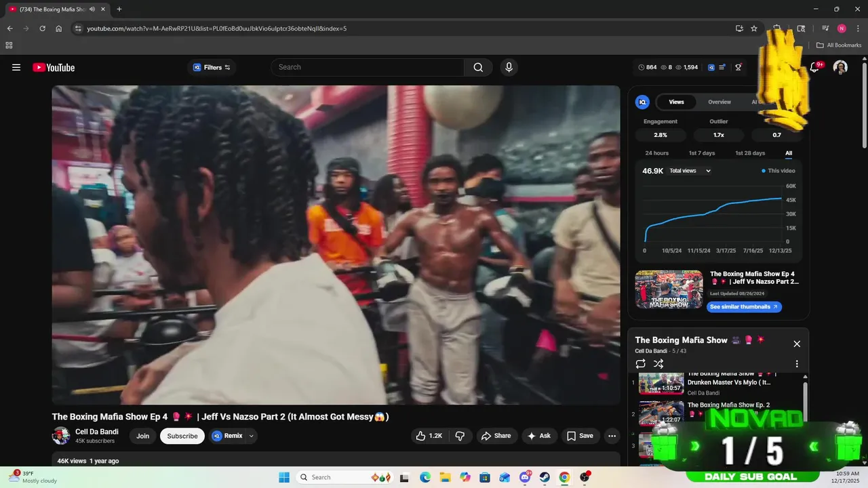Open YouTube notifications bell
The height and width of the screenshot is (488, 868).
click(x=815, y=67)
